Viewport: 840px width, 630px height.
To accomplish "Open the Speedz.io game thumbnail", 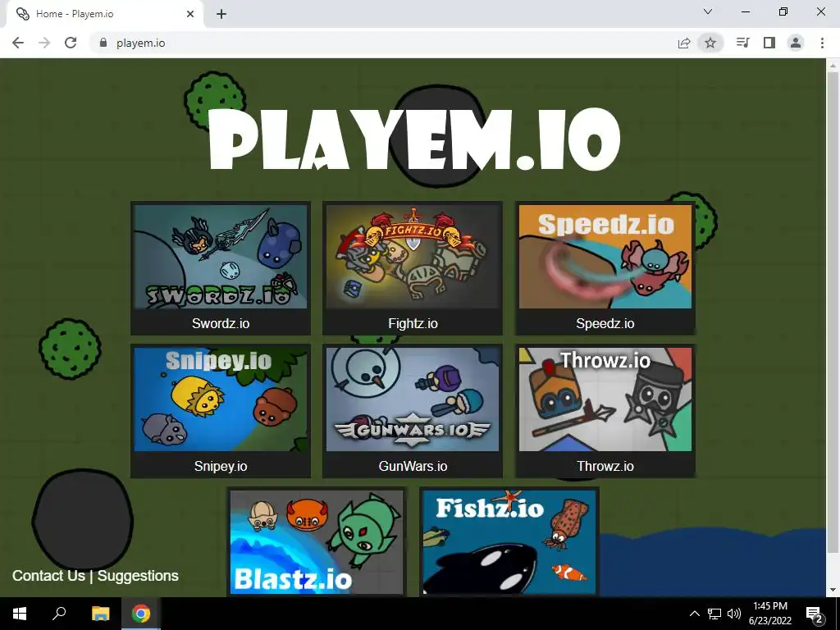I will [605, 257].
